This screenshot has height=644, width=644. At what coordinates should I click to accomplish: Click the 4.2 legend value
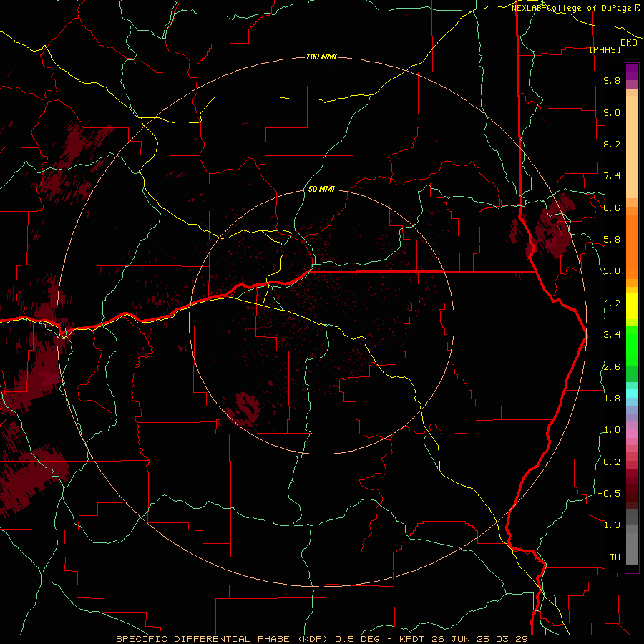[x=612, y=303]
